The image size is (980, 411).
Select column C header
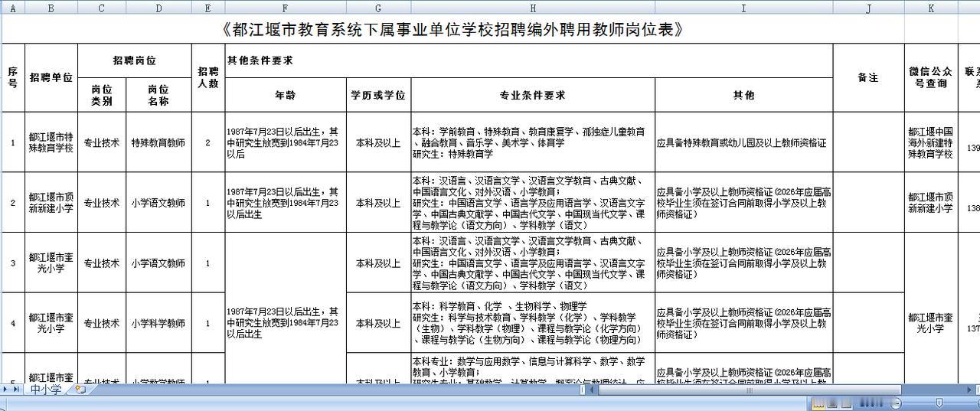pyautogui.click(x=102, y=8)
